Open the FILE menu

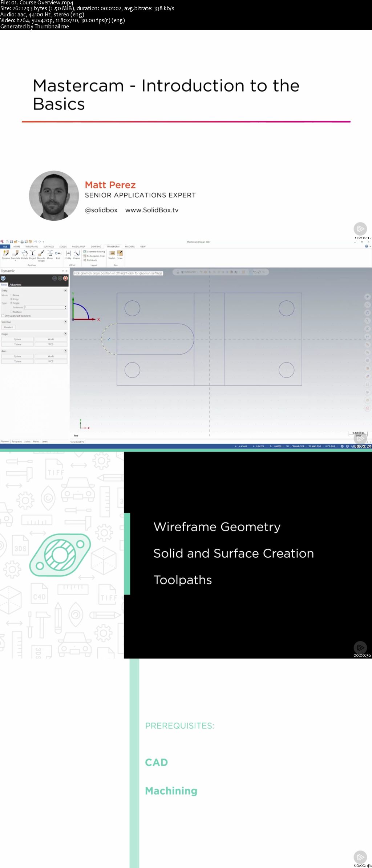(x=5, y=247)
